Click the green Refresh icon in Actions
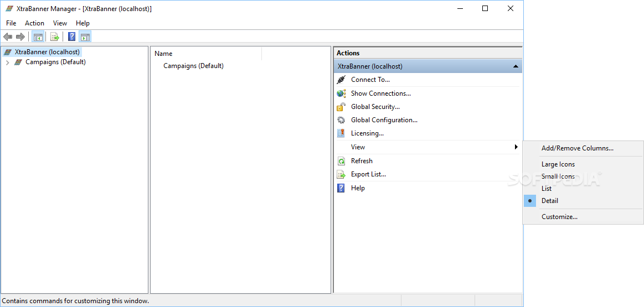 [x=341, y=161]
